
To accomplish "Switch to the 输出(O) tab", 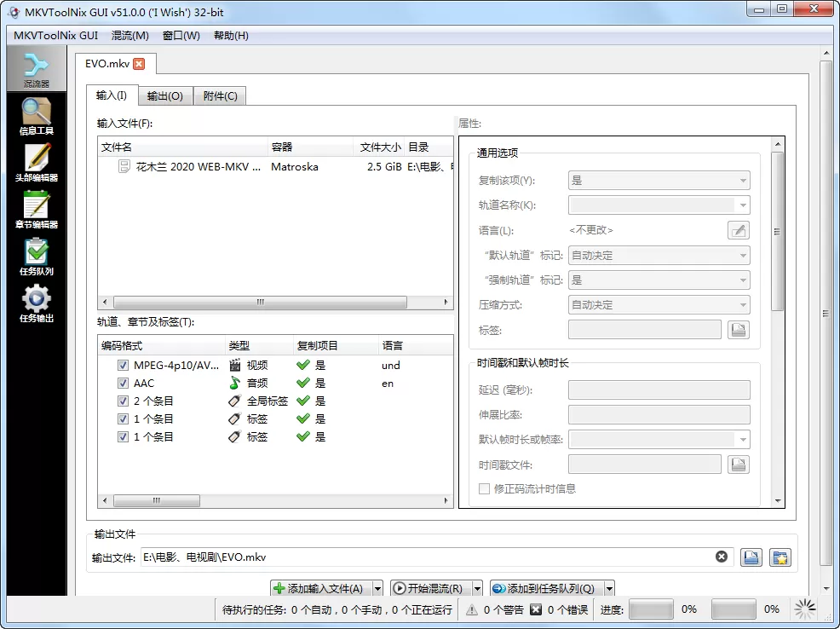I will [x=164, y=96].
